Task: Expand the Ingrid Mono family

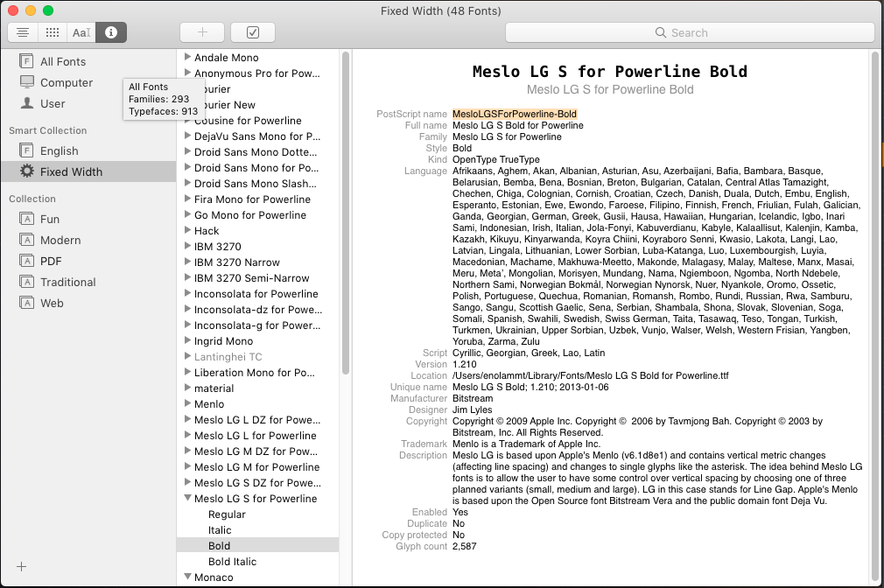Action: pyautogui.click(x=187, y=340)
